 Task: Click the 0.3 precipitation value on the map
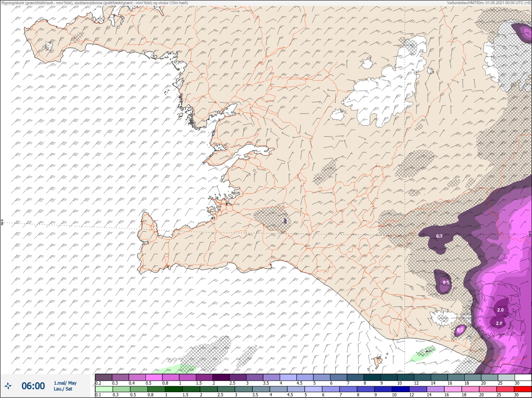coord(439,236)
